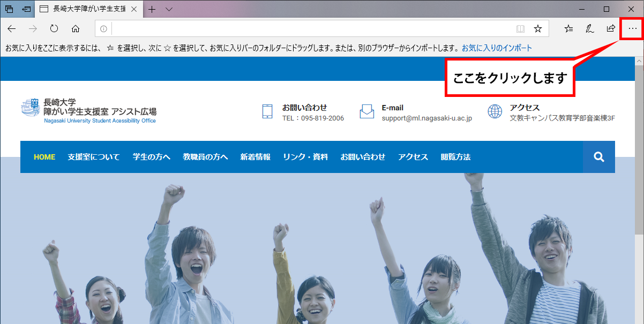
Task: Close the browser window
Action: pos(631,9)
